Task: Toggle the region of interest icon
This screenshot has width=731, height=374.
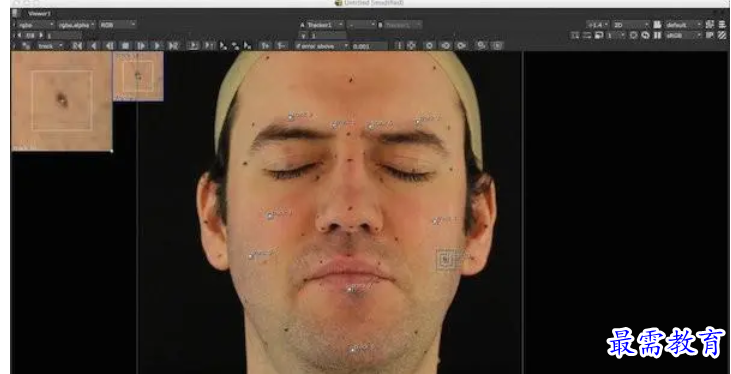Action: click(x=575, y=35)
